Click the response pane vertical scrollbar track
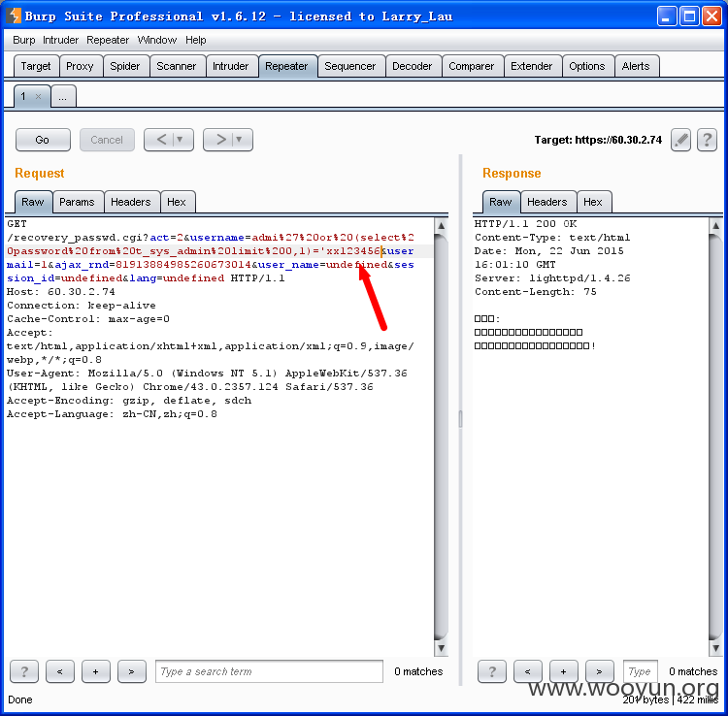This screenshot has height=716, width=728. point(716,437)
